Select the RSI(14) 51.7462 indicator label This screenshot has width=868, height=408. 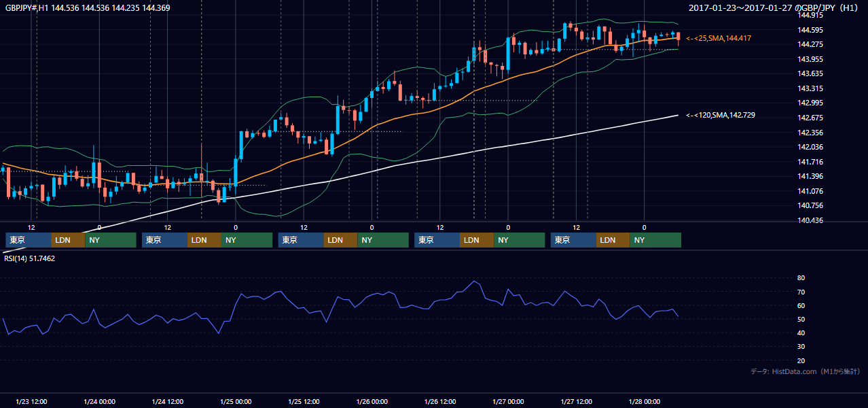tap(31, 259)
